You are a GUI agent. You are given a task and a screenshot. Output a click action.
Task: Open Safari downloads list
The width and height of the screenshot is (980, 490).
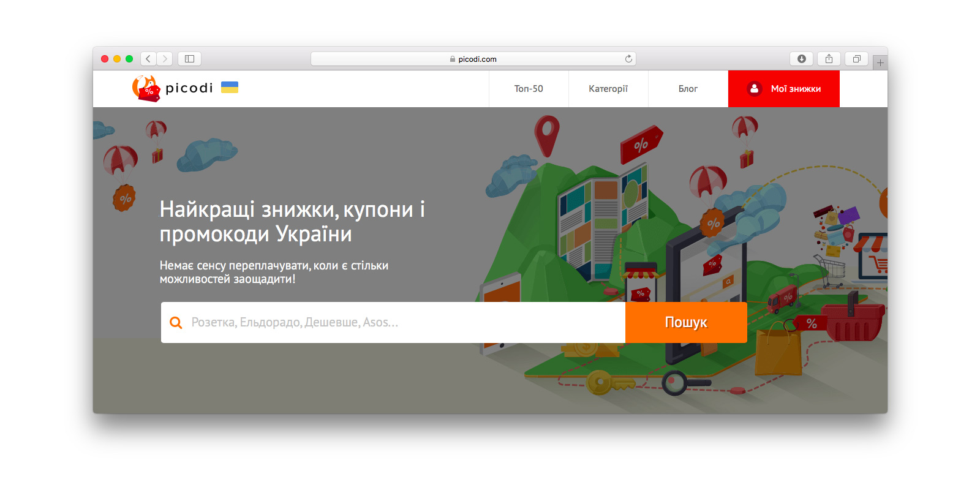(x=801, y=59)
